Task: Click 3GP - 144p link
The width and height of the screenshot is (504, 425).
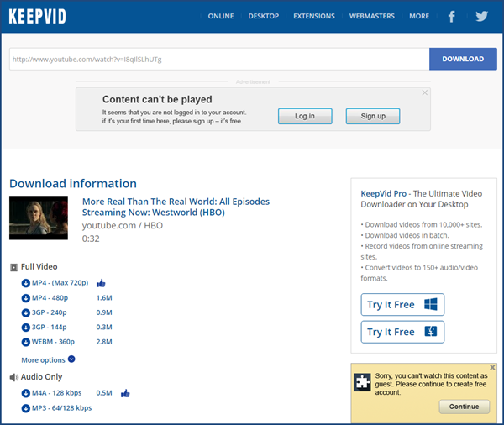Action: click(50, 328)
